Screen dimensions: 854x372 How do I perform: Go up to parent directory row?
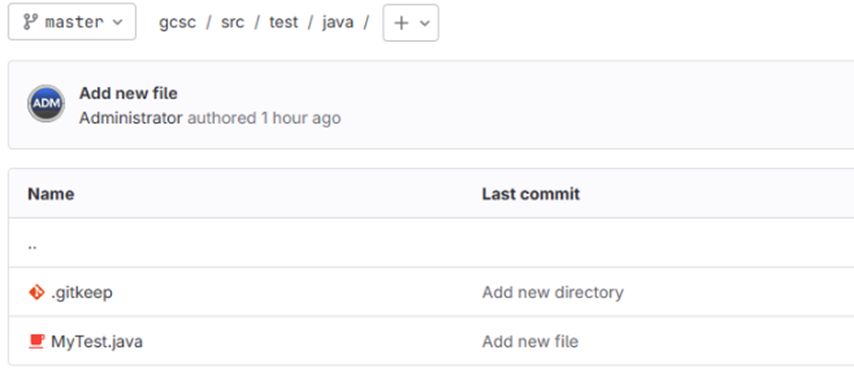431,243
